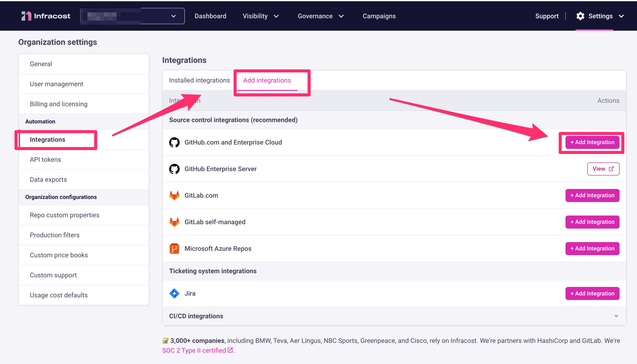
Task: Open Data exports settings
Action: coord(83,180)
